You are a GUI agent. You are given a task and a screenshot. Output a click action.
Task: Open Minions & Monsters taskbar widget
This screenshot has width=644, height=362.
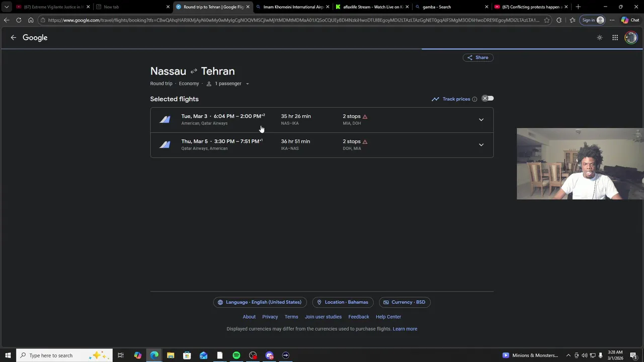(x=530, y=355)
